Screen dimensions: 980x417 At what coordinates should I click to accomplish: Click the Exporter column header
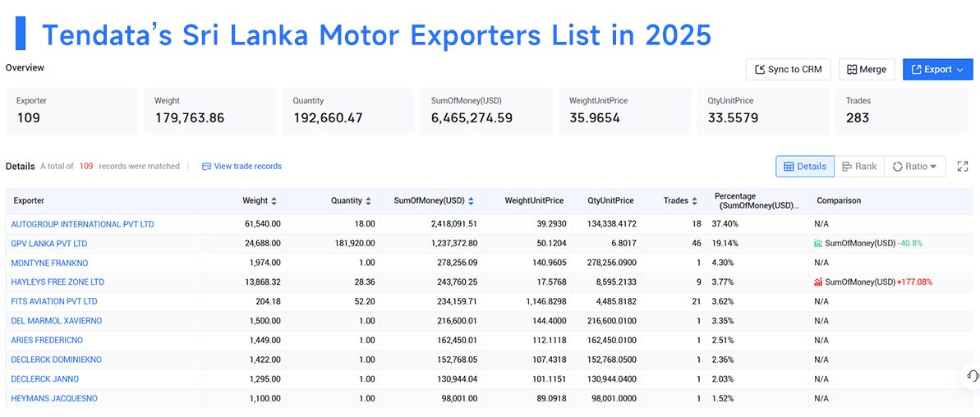click(x=29, y=201)
